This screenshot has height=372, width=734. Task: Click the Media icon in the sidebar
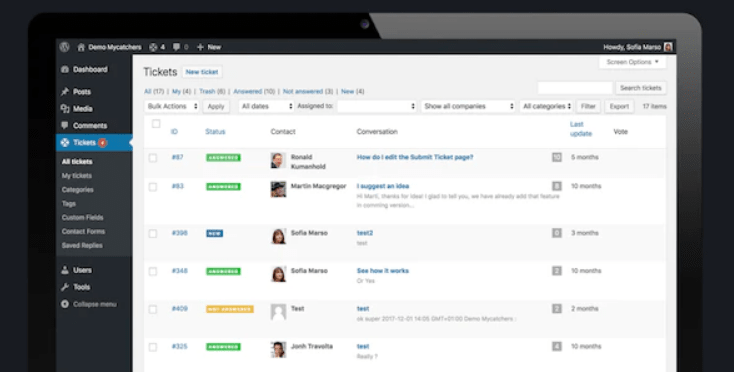(65, 109)
